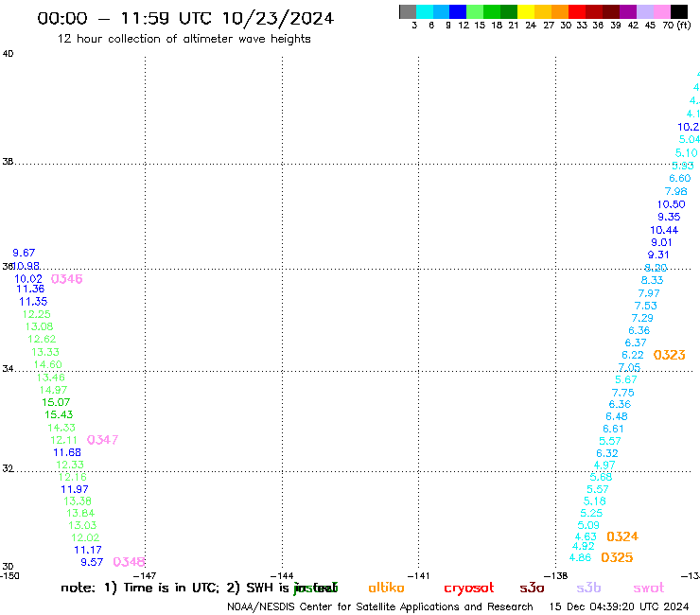Click the orange legend color swatch
Viewport: 700px width, 615px height.
click(560, 11)
